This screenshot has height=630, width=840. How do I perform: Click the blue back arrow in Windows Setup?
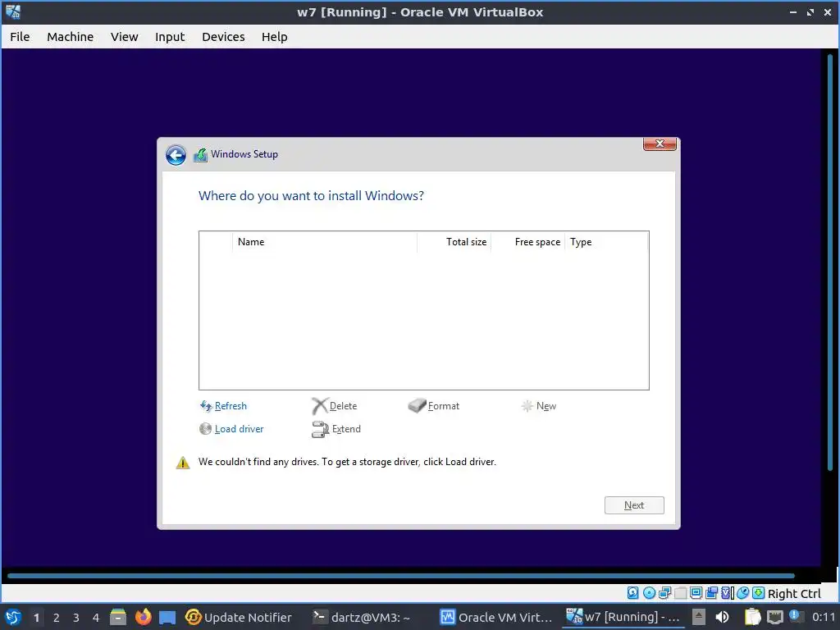(176, 155)
